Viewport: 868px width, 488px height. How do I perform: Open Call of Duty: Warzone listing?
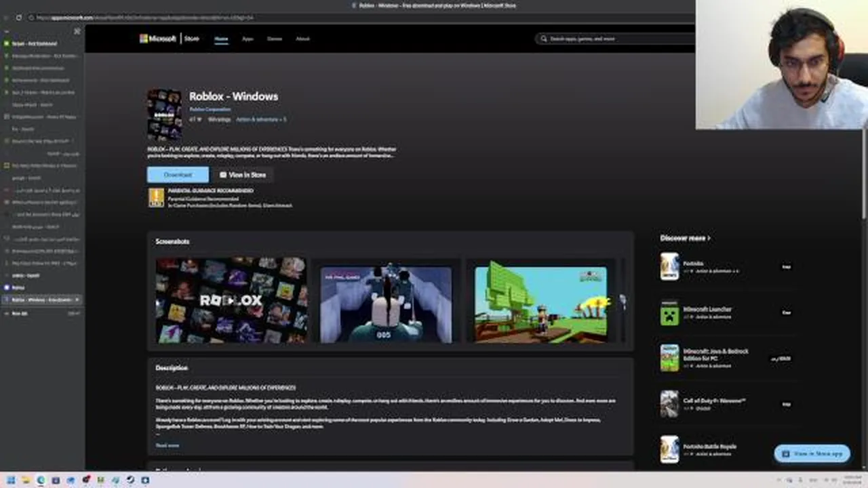[714, 401]
